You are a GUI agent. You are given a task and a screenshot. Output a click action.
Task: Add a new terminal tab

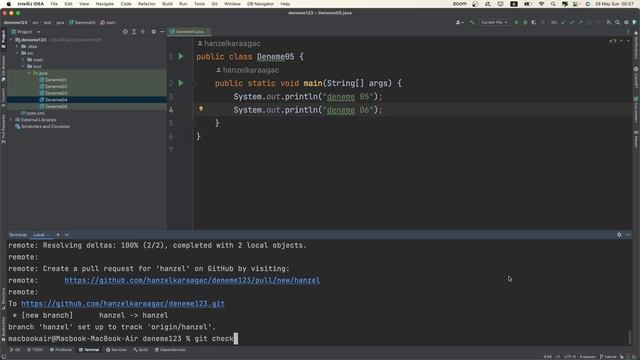pyautogui.click(x=58, y=235)
